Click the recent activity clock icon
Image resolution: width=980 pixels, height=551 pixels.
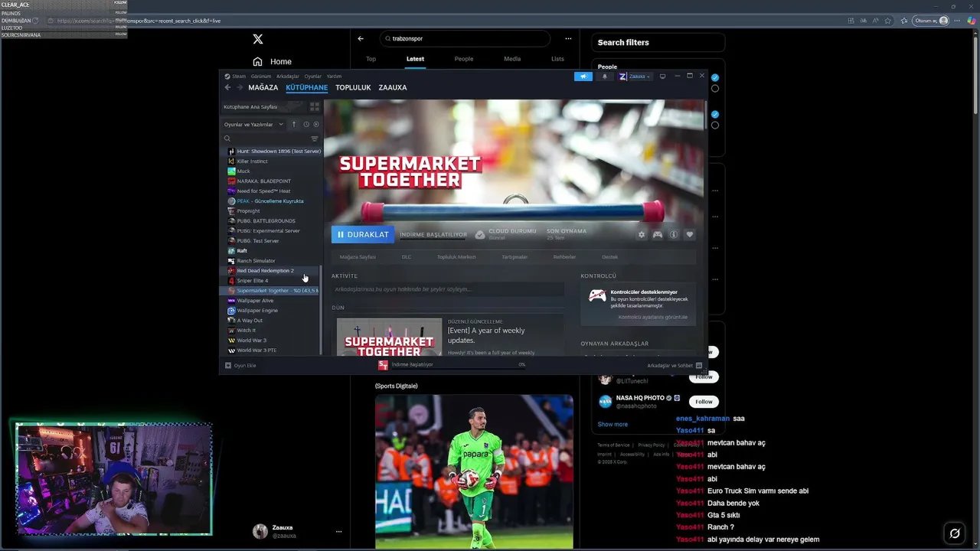pos(306,124)
